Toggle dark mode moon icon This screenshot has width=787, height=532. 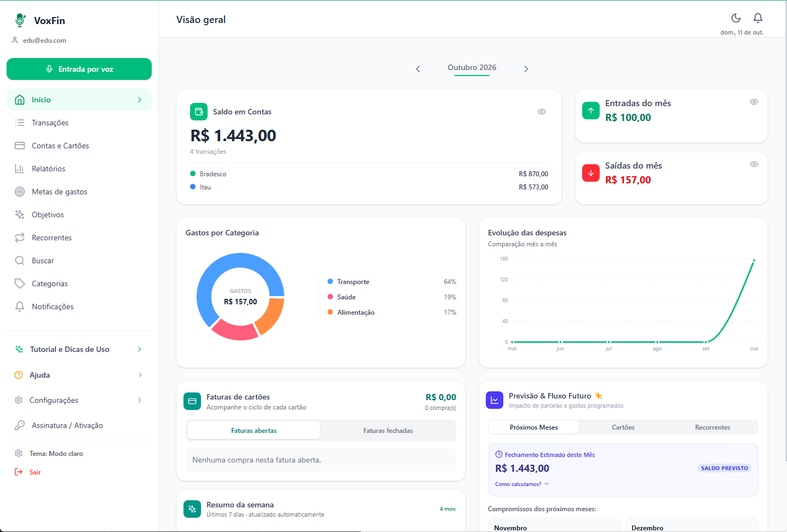point(736,18)
